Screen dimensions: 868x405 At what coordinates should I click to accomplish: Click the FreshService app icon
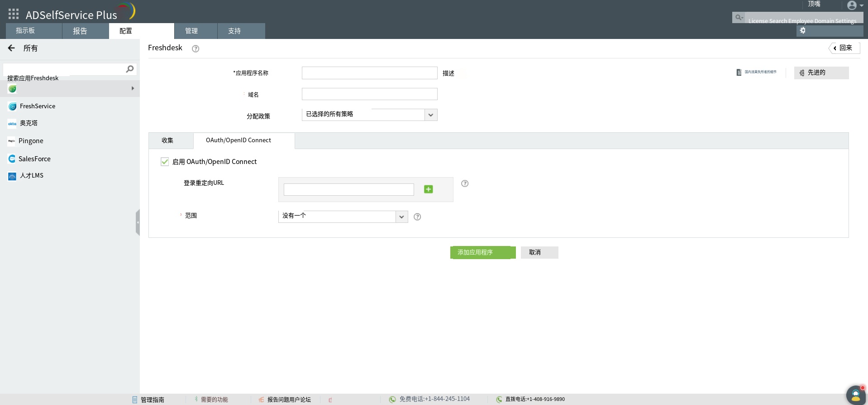tap(12, 106)
